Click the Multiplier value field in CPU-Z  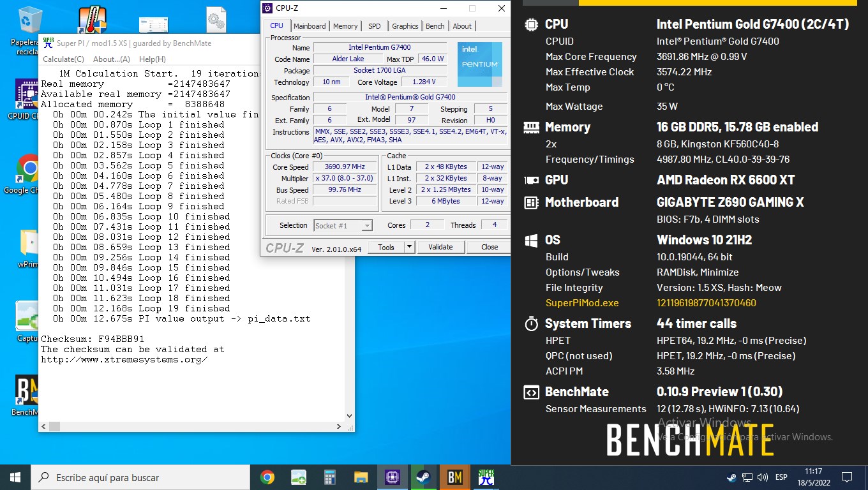[x=345, y=178]
